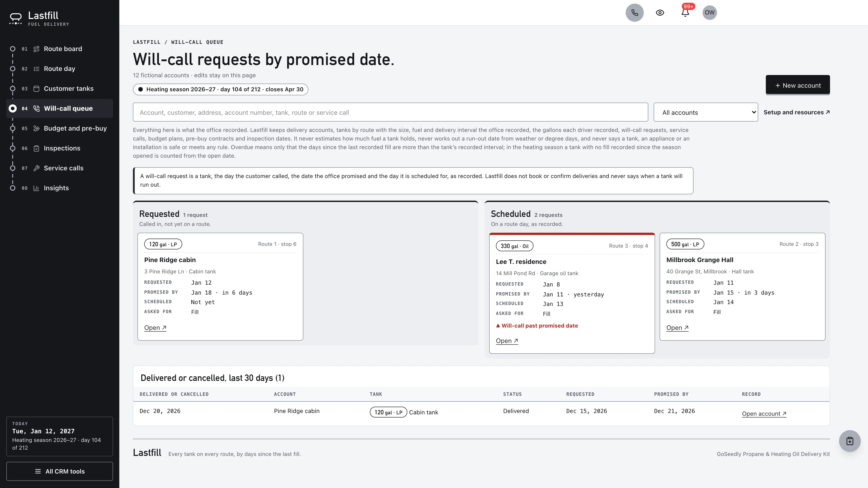Focus the account search field
The image size is (868, 488).
[390, 112]
